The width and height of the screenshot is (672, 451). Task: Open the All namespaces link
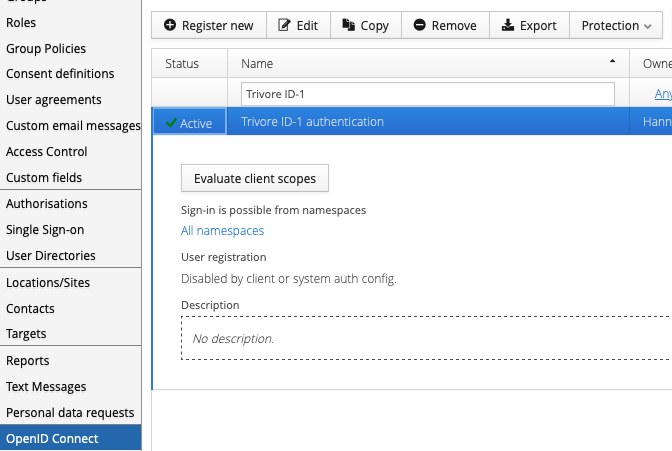pos(222,231)
